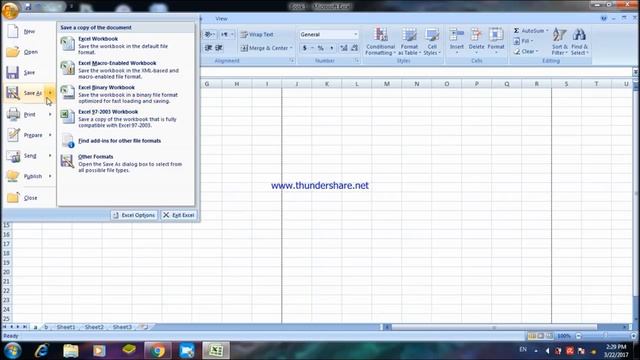Select column P header
Viewport: 640px width, 360px height.
pos(476,84)
